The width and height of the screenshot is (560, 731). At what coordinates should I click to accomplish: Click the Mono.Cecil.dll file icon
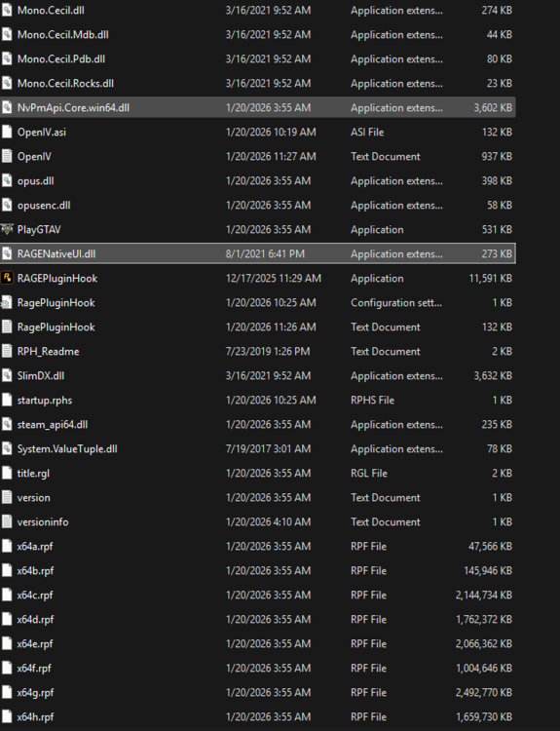[x=7, y=11]
